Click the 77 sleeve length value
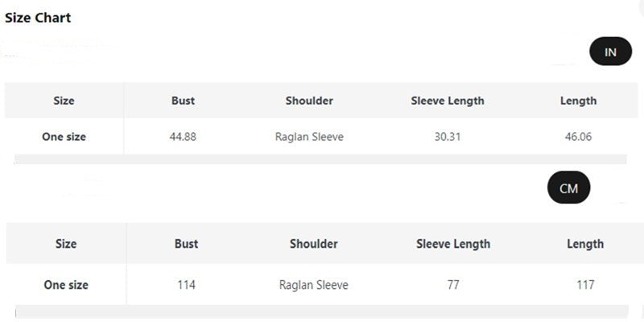The image size is (644, 322). [x=453, y=285]
